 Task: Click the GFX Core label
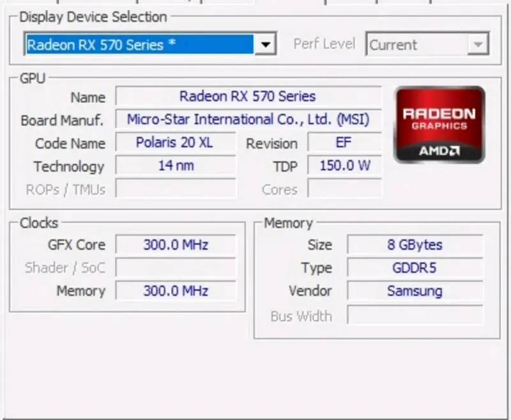pos(77,245)
